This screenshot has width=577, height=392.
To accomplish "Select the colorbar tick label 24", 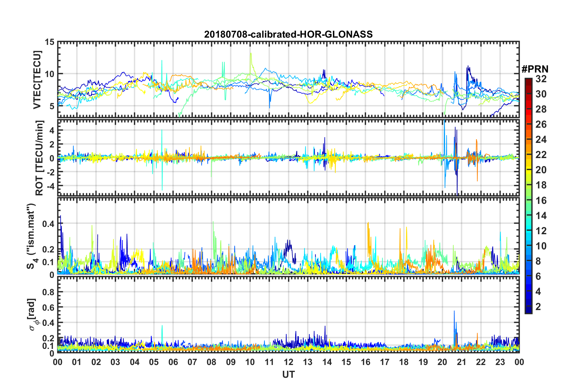I will (541, 140).
